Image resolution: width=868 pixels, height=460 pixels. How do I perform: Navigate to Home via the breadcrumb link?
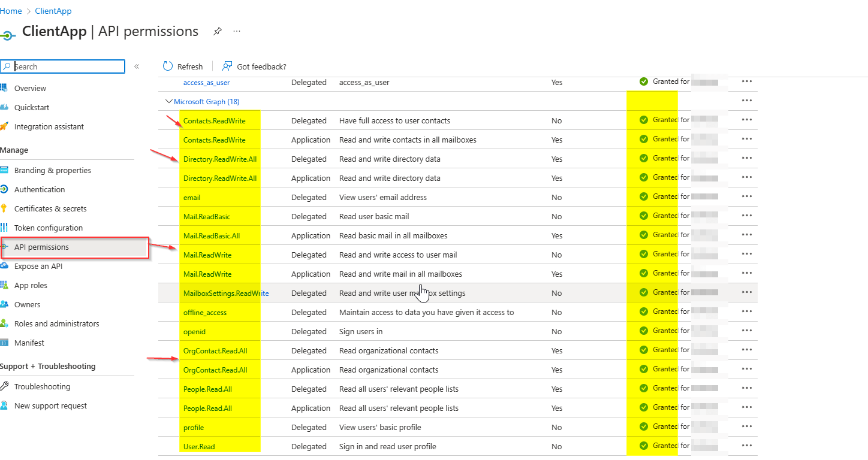coord(11,11)
